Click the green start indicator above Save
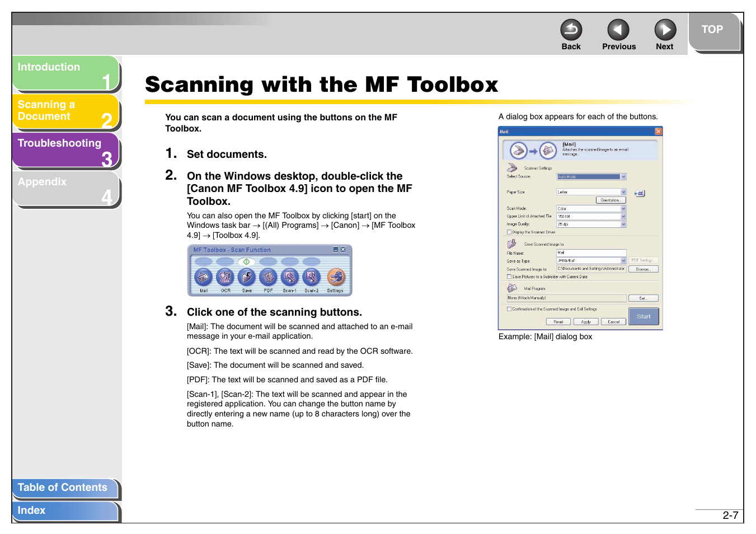This screenshot has height=534, width=756. (246, 261)
